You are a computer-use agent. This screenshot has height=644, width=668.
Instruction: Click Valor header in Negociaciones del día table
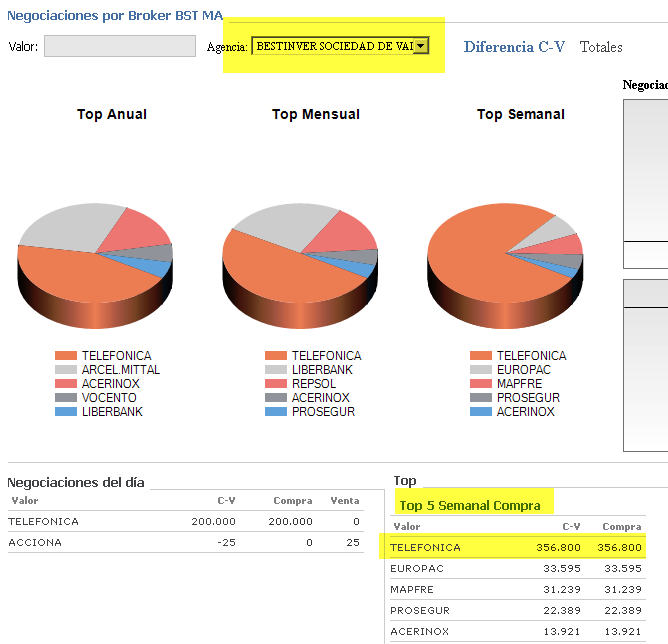tap(25, 500)
